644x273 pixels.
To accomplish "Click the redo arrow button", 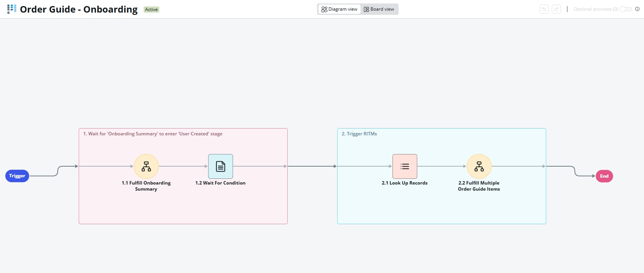I will 556,9.
